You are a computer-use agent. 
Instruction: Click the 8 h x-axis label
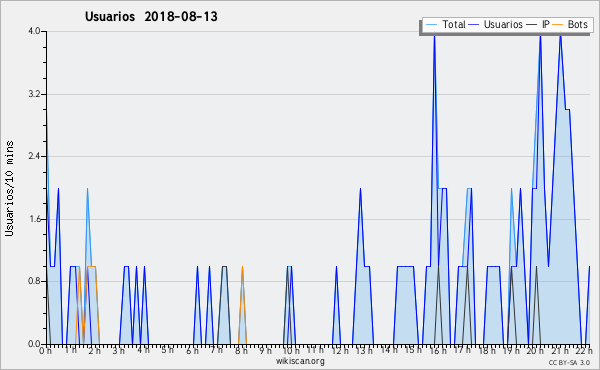click(x=241, y=350)
